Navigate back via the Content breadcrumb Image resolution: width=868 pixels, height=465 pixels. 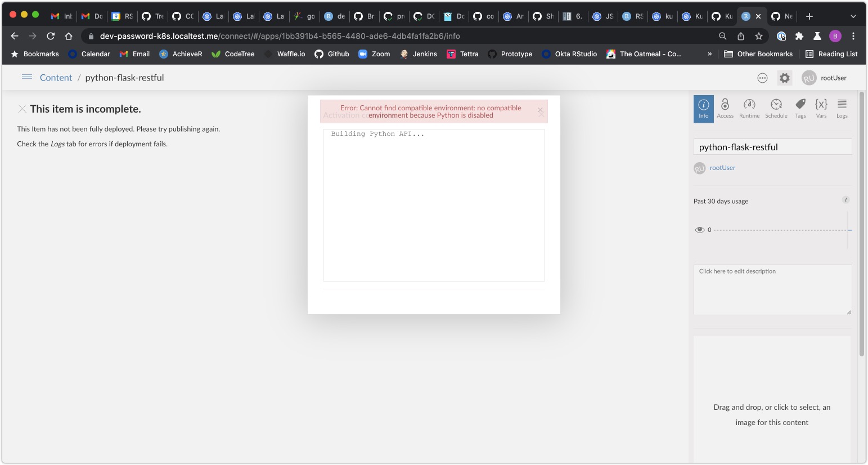[56, 77]
